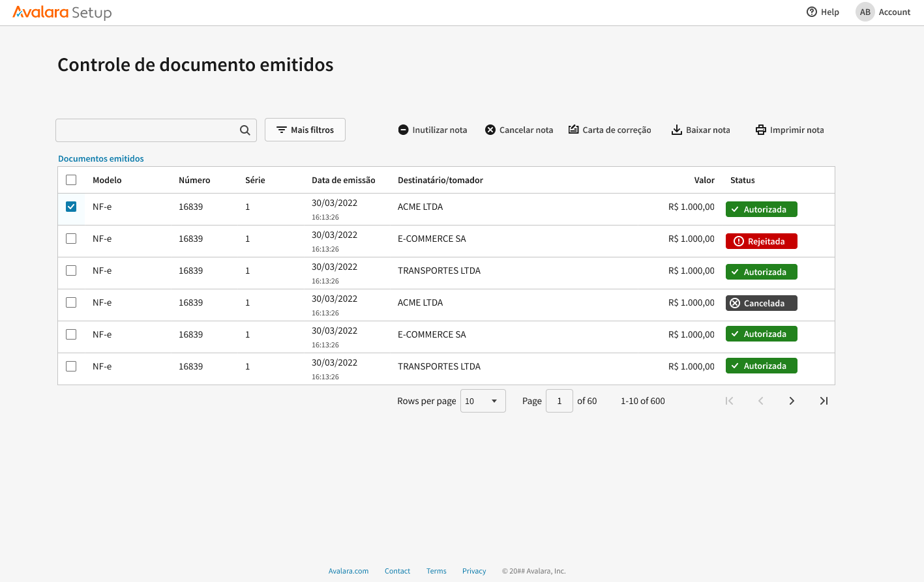Screen dimensions: 924x582
Task: Focus the Page number input field
Action: coord(559,401)
